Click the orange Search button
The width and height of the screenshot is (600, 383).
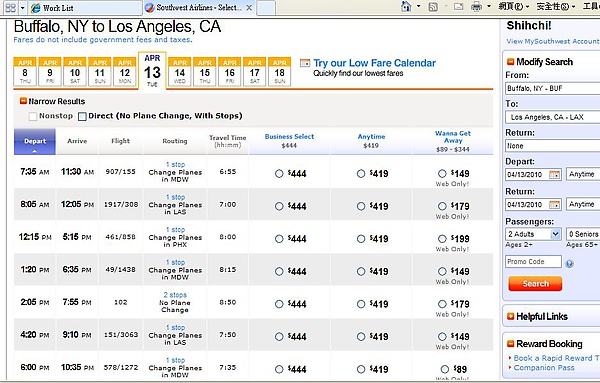pos(535,284)
